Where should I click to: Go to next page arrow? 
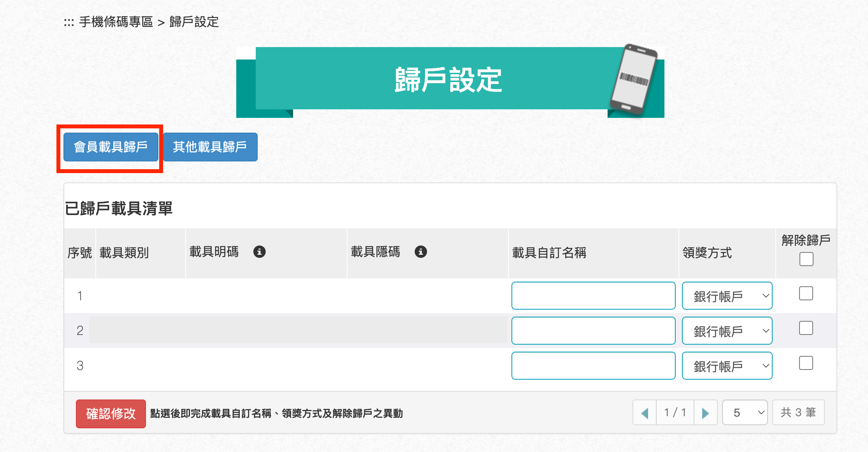(x=705, y=412)
